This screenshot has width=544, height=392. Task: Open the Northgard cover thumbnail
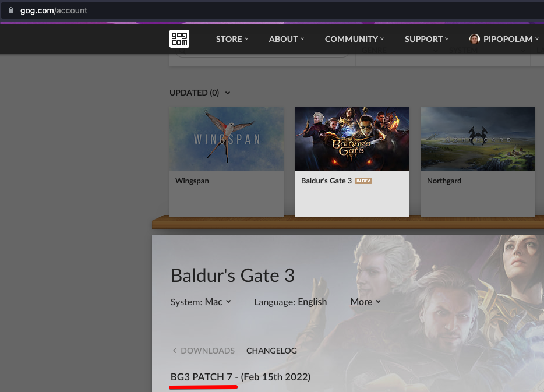(478, 139)
